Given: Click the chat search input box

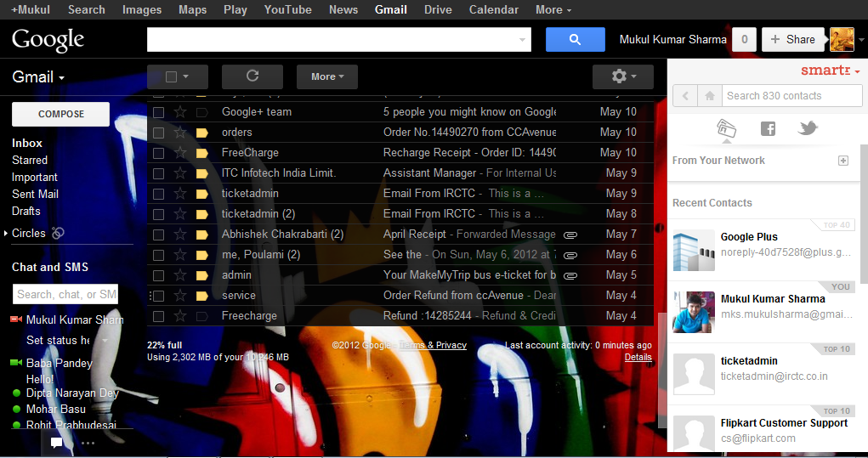Looking at the screenshot, I should tap(65, 294).
